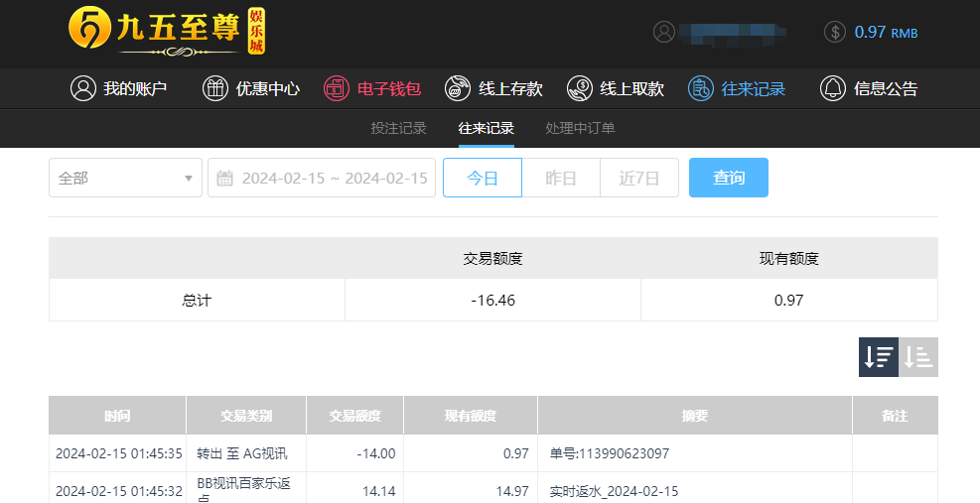Image resolution: width=980 pixels, height=503 pixels.
Task: Open 优惠中心 menu label
Action: (267, 88)
